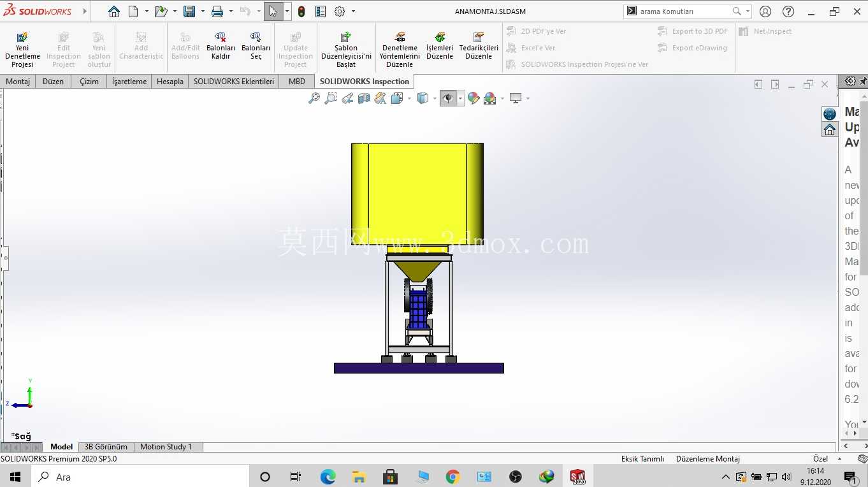Open login user account icon
This screenshot has height=487, width=868.
[765, 11]
